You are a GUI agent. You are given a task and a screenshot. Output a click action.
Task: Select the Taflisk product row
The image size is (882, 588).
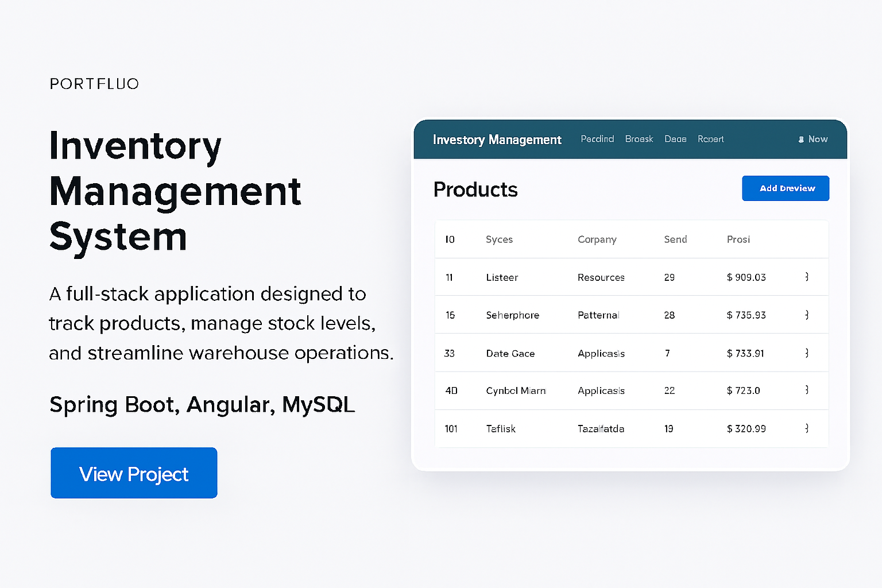(574, 428)
